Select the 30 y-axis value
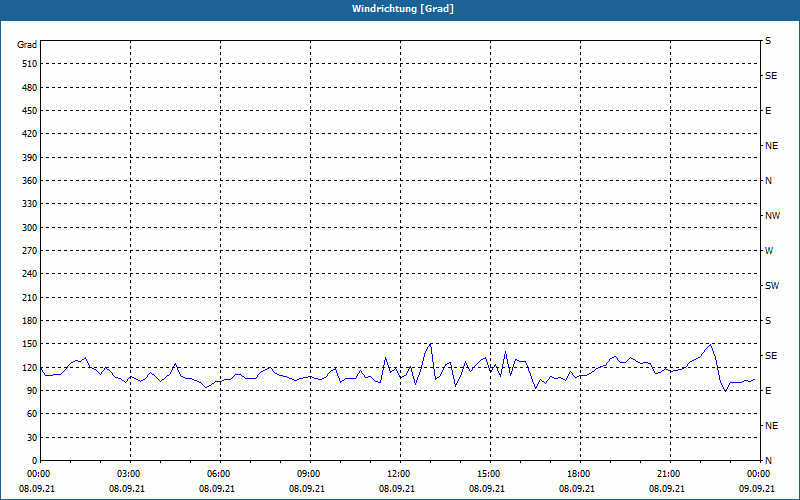800x500 pixels. pyautogui.click(x=32, y=438)
